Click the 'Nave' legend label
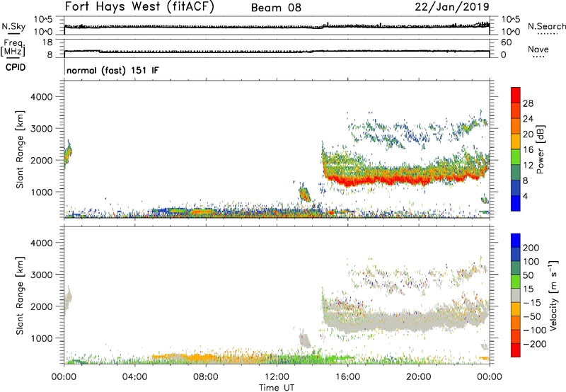 pos(538,50)
